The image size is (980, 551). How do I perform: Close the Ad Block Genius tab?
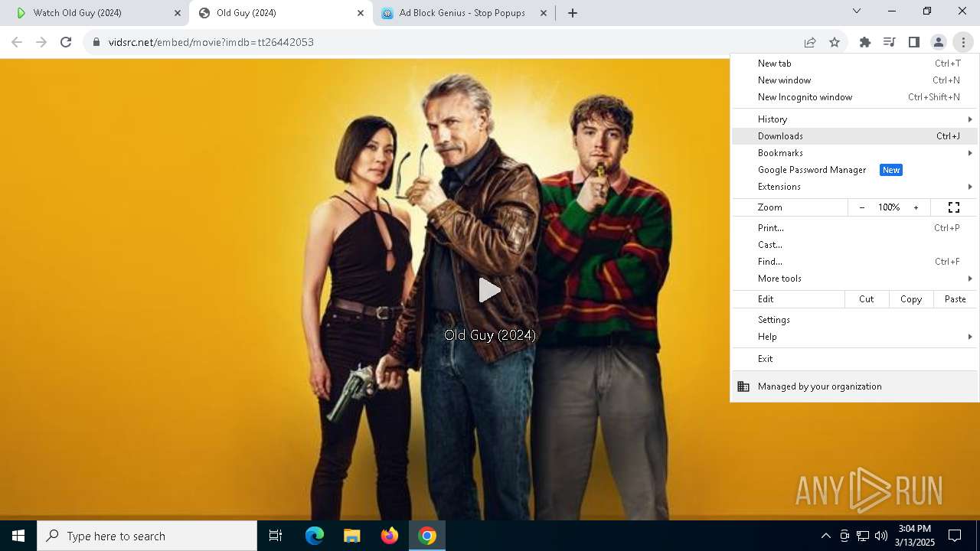pyautogui.click(x=544, y=13)
